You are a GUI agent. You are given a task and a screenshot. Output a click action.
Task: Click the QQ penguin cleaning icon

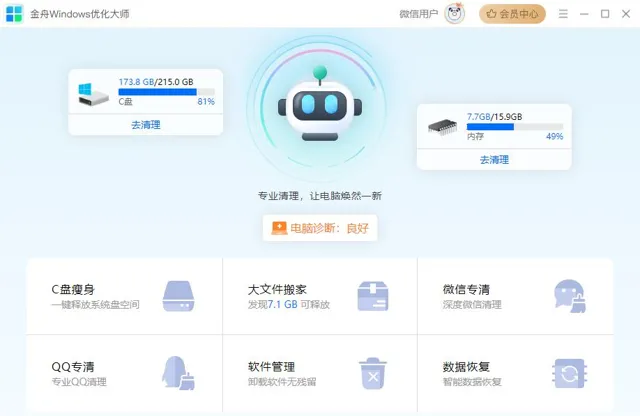click(x=178, y=373)
